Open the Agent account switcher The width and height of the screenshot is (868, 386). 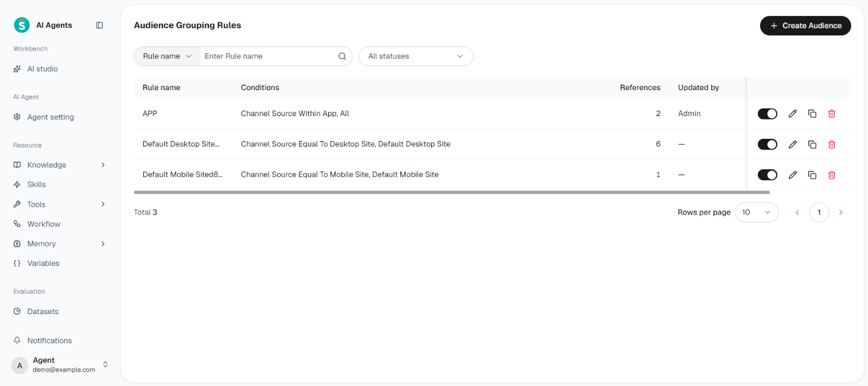pos(105,365)
